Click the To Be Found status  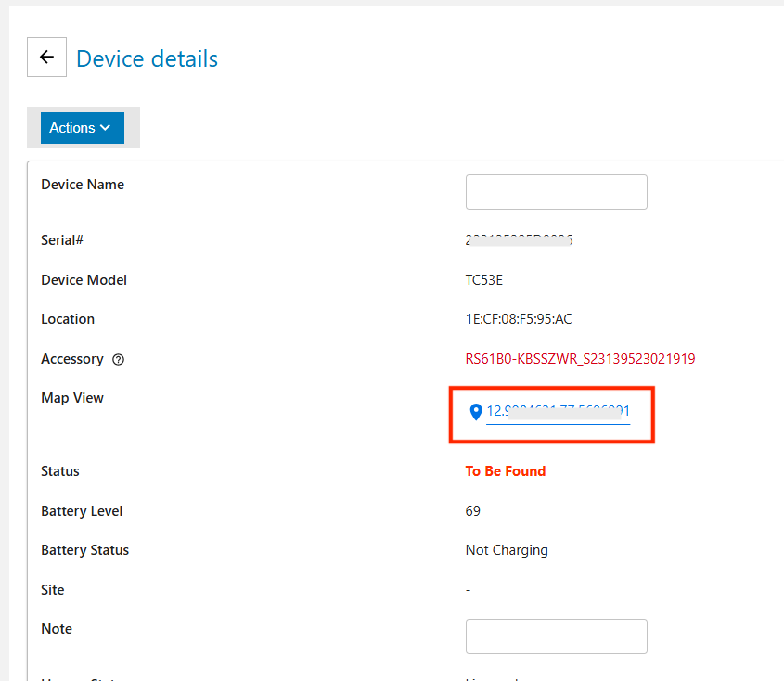click(x=505, y=471)
